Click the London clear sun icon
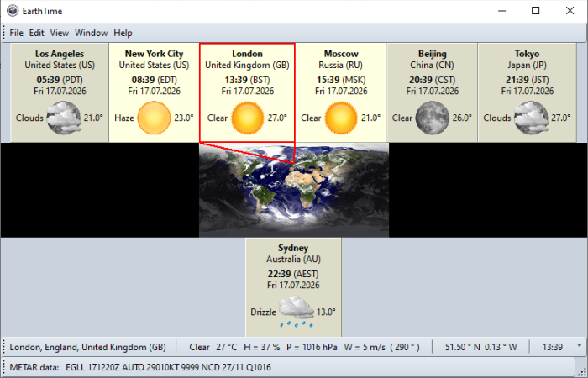Viewport: 588px width, 378px height. click(x=248, y=118)
